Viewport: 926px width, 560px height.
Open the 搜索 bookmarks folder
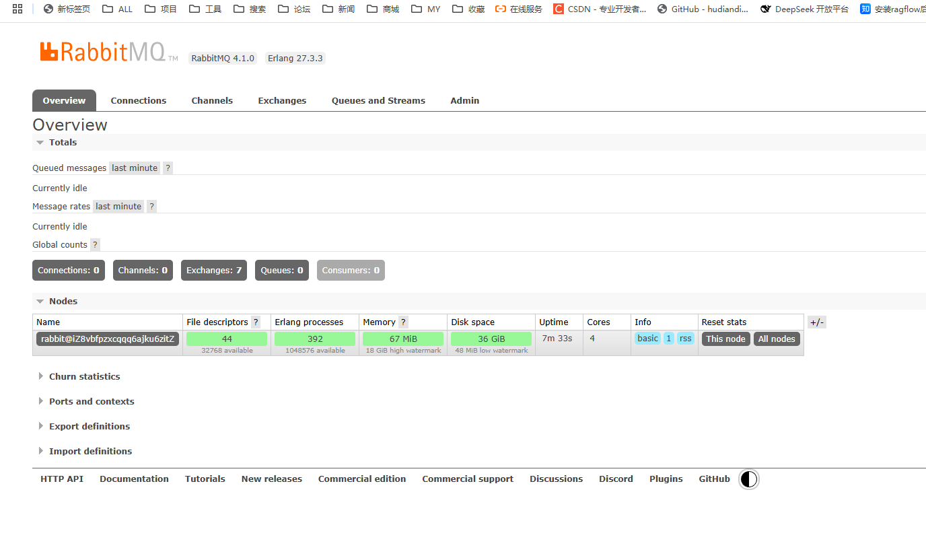(250, 9)
